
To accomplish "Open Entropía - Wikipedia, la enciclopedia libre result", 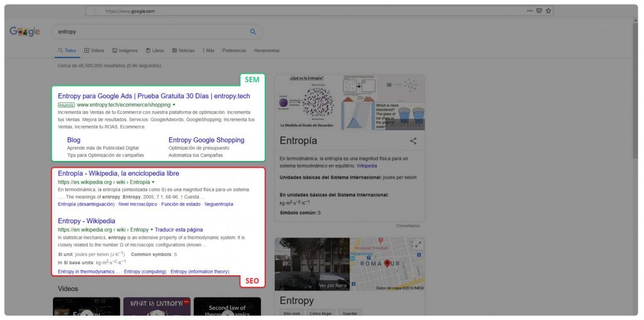I will pos(118,174).
